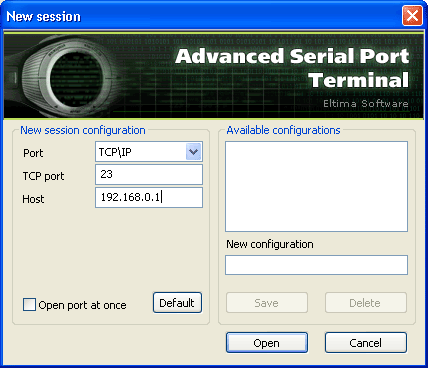Expand the Port dropdown arrow
The image size is (428, 368).
[193, 152]
